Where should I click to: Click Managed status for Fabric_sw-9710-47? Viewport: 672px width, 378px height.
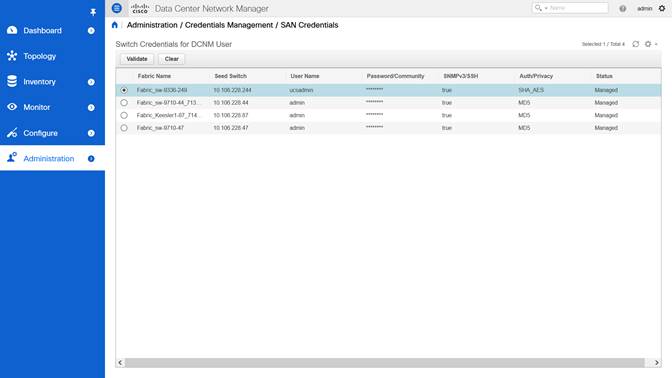[x=606, y=128]
